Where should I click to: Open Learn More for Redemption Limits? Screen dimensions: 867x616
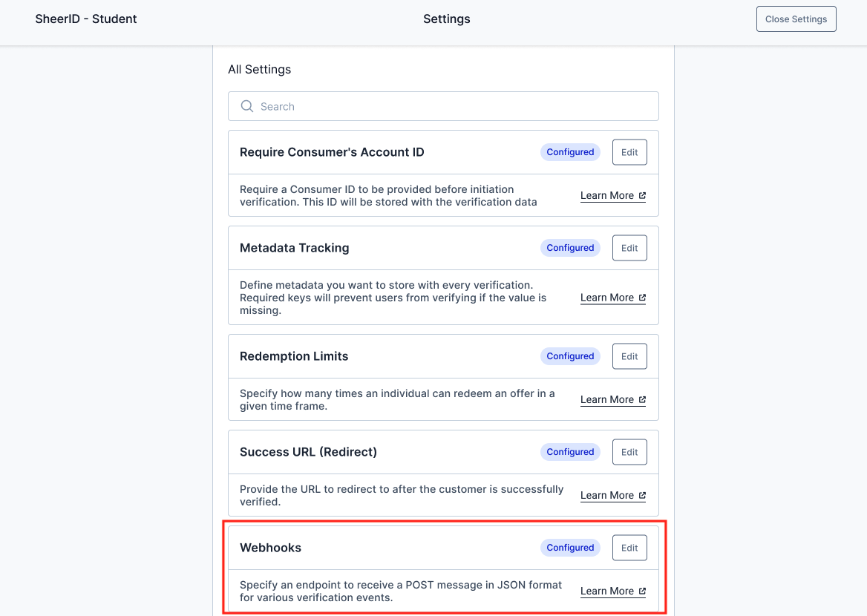click(x=606, y=399)
